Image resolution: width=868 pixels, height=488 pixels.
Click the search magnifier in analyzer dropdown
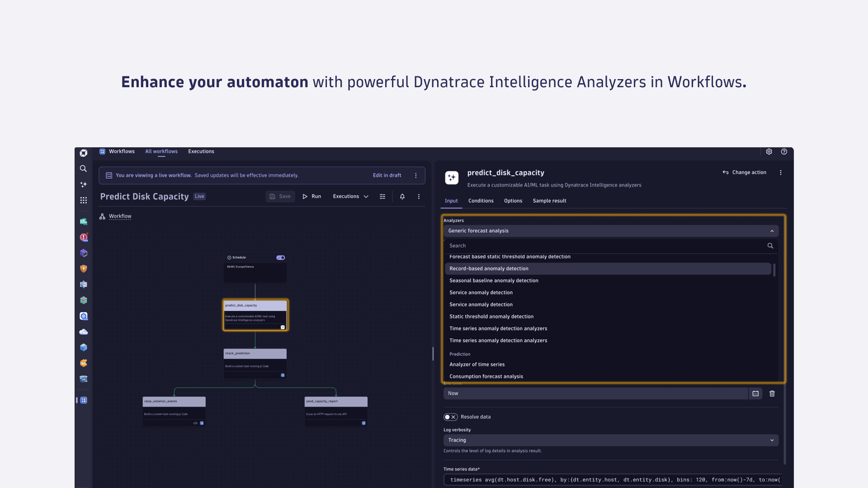click(770, 246)
